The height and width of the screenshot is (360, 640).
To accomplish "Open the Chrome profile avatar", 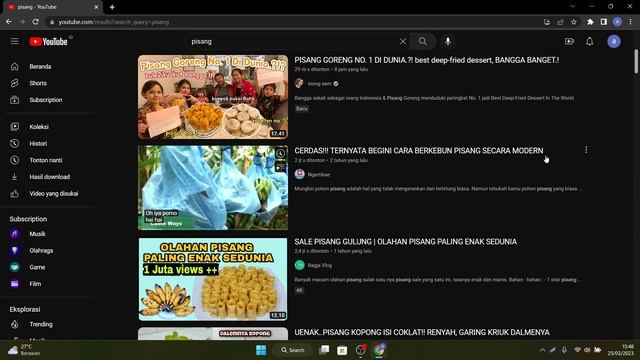I will (617, 22).
